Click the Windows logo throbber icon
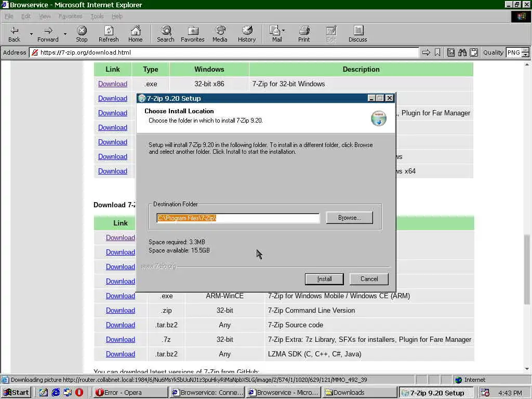532x399 pixels. tap(521, 16)
